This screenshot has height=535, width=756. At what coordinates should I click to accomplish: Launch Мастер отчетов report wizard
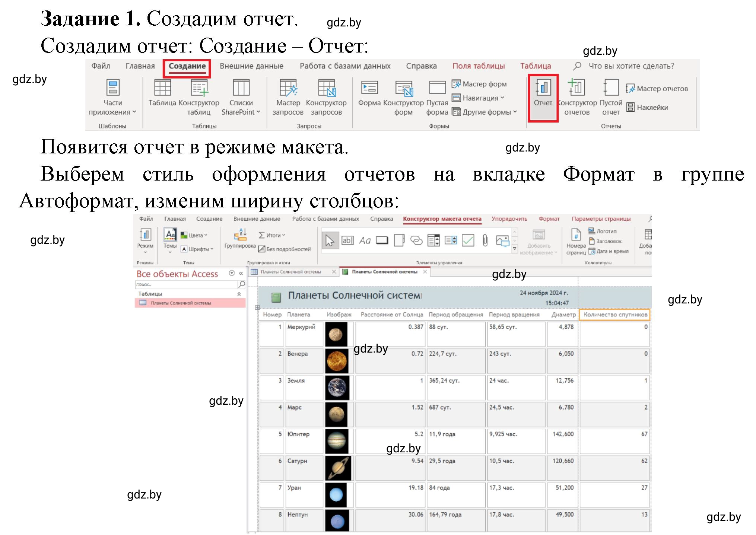(x=657, y=89)
